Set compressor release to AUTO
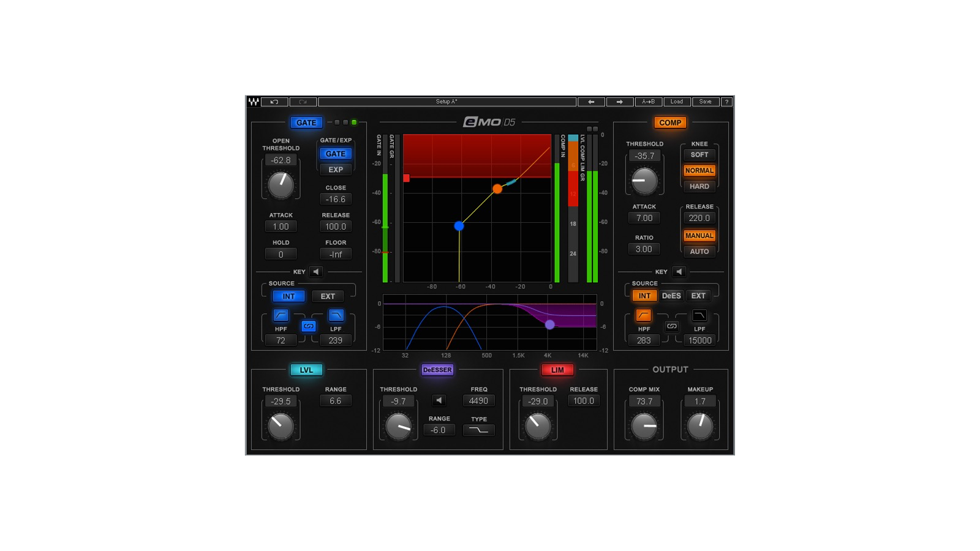The height and width of the screenshot is (551, 980). tap(699, 252)
